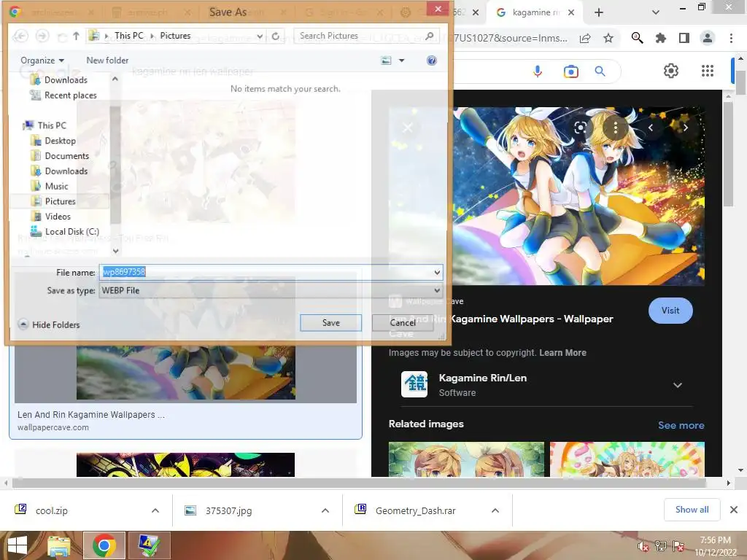Go back in Save As dialog
The width and height of the screenshot is (747, 560).
tap(20, 36)
